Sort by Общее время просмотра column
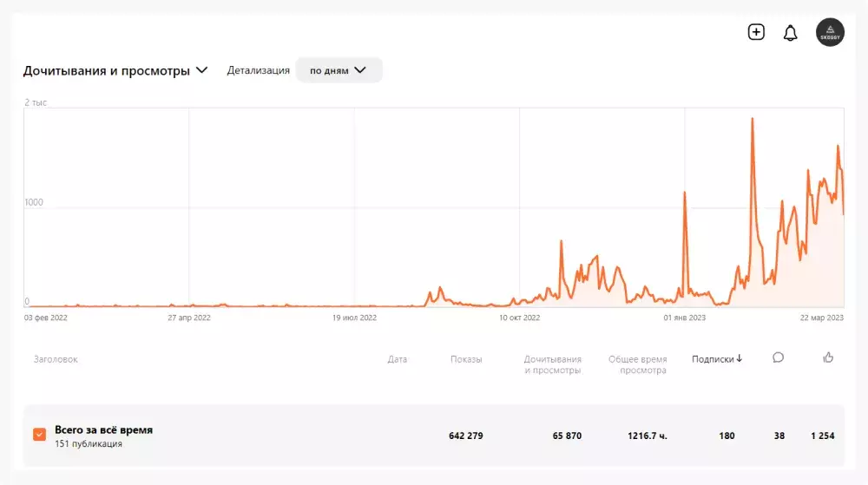Screen dimensions: 868x485 click(638, 364)
